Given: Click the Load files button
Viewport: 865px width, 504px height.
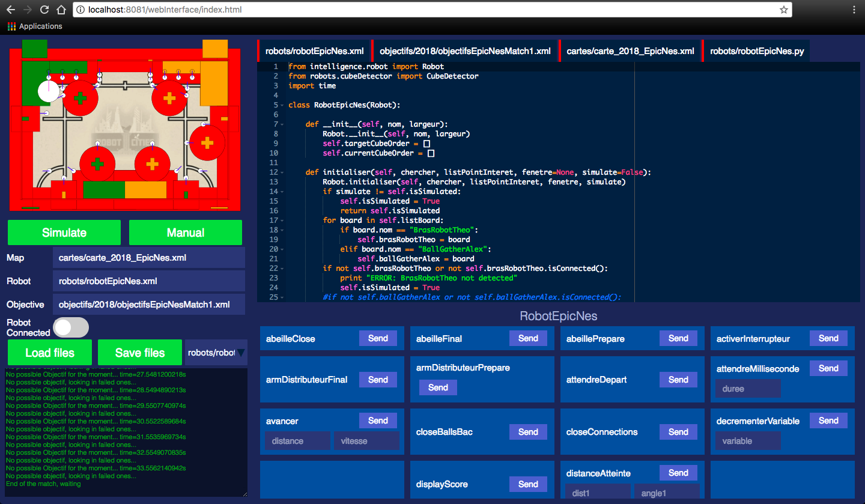Looking at the screenshot, I should pos(50,353).
